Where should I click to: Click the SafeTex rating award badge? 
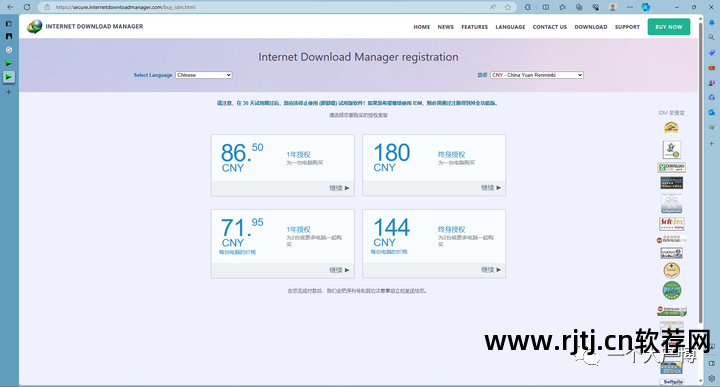[x=672, y=224]
